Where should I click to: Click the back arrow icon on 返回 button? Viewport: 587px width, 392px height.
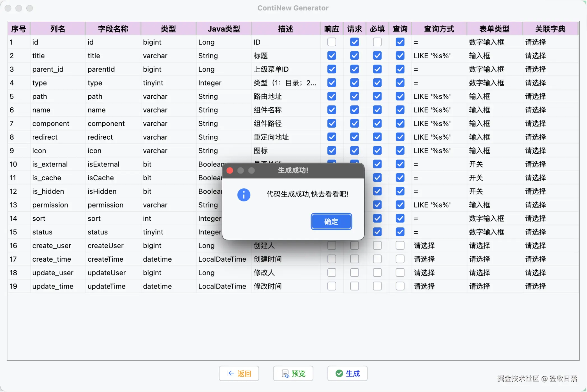point(230,373)
